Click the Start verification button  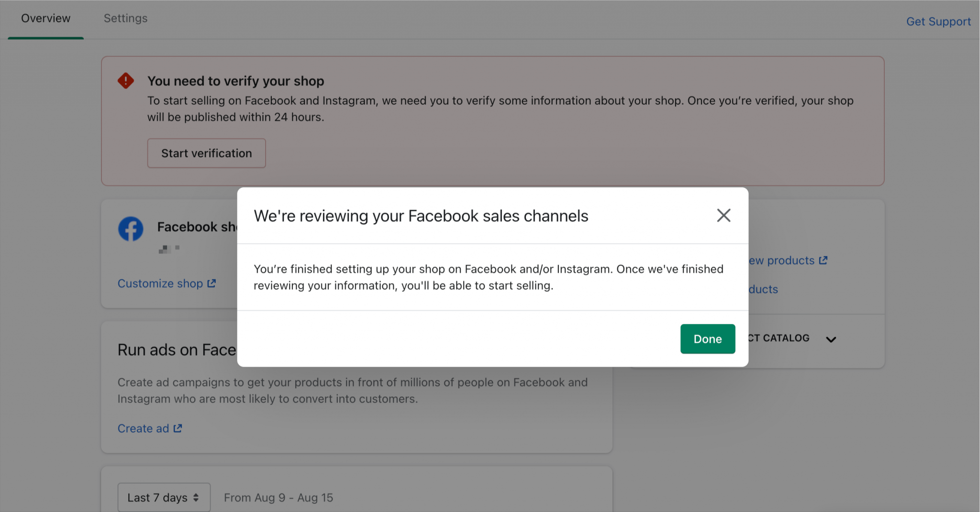pyautogui.click(x=206, y=153)
